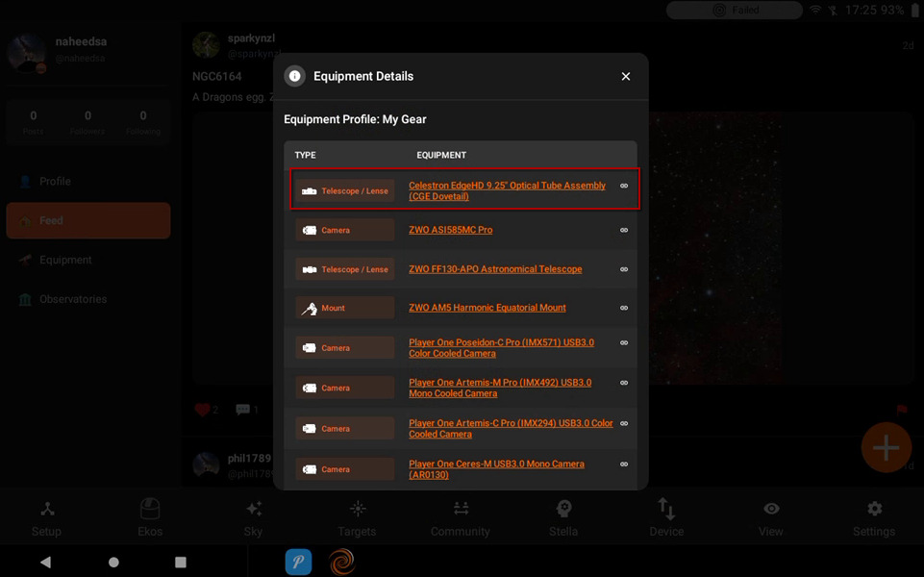The height and width of the screenshot is (577, 924).
Task: Click chain-link icon for Artemis-M Pro row
Action: [x=624, y=383]
